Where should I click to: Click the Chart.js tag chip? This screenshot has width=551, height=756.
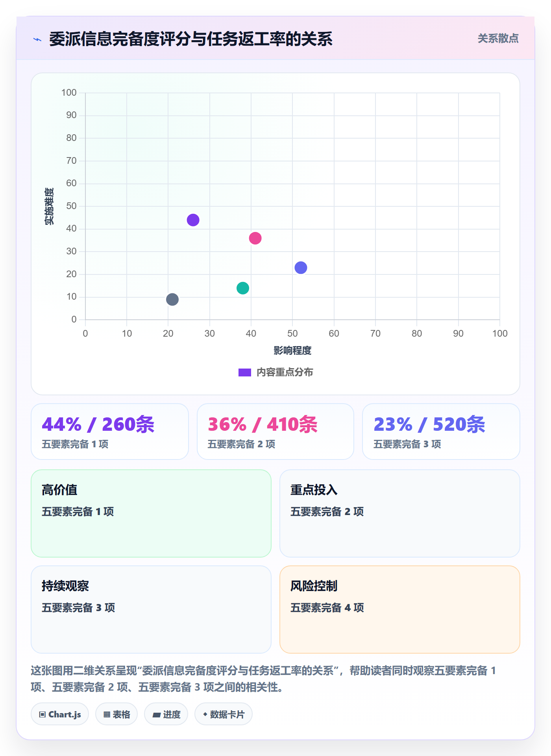[x=60, y=714]
